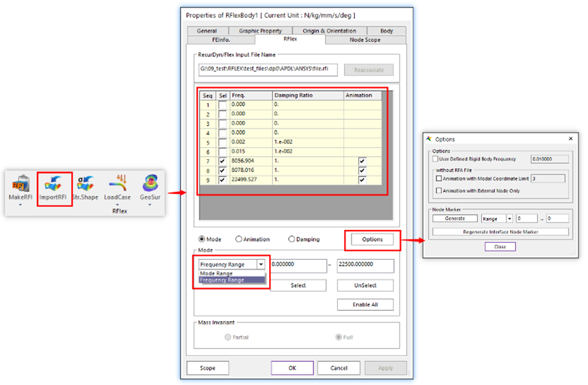Confirm with the OK button
588x385 pixels.
292,368
